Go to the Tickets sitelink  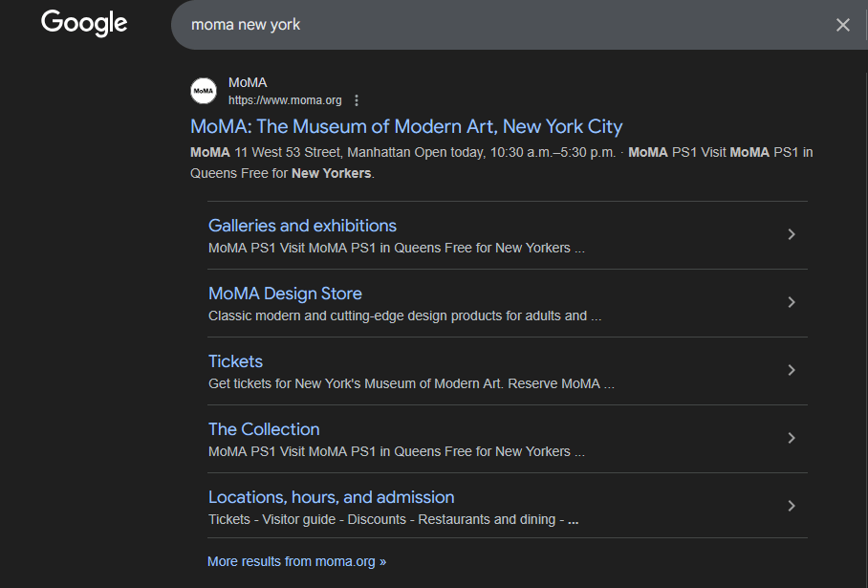pyautogui.click(x=235, y=361)
